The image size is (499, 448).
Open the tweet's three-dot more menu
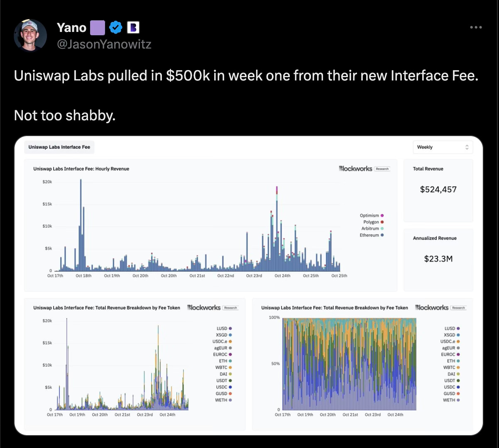(x=476, y=27)
